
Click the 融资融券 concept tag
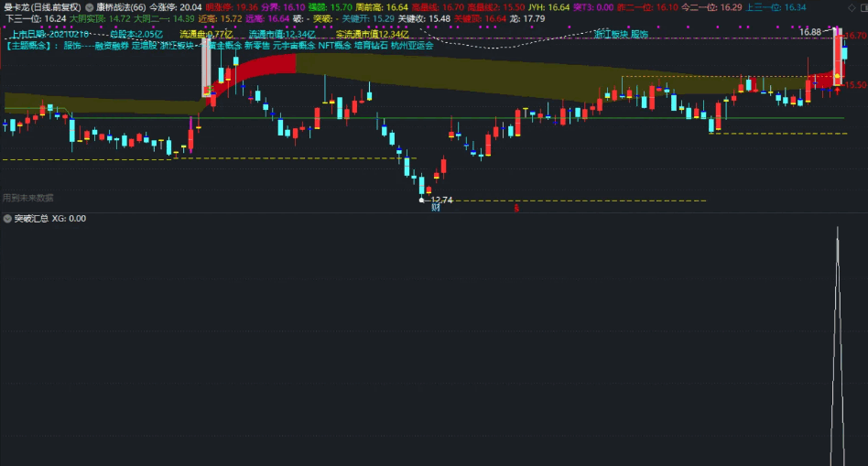click(112, 46)
